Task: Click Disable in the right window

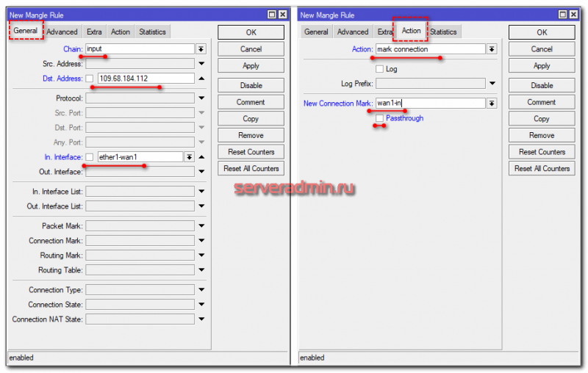Action: click(x=542, y=85)
